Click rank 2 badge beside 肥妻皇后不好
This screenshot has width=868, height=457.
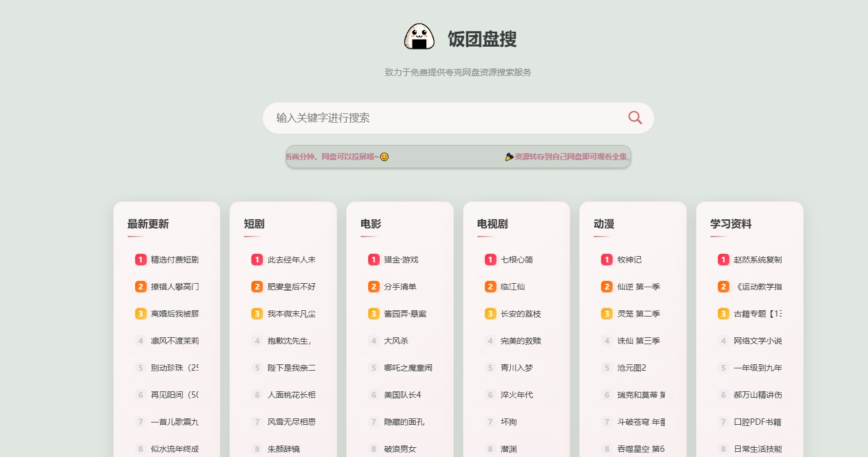pyautogui.click(x=257, y=287)
